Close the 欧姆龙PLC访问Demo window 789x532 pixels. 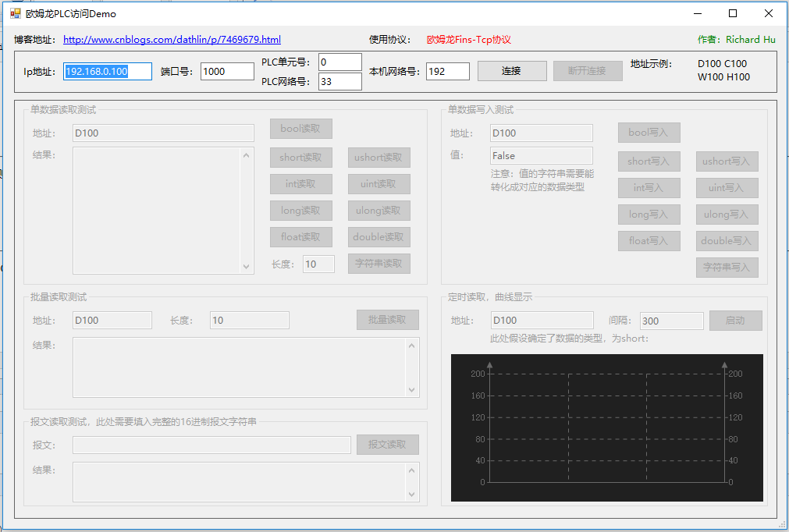(769, 13)
